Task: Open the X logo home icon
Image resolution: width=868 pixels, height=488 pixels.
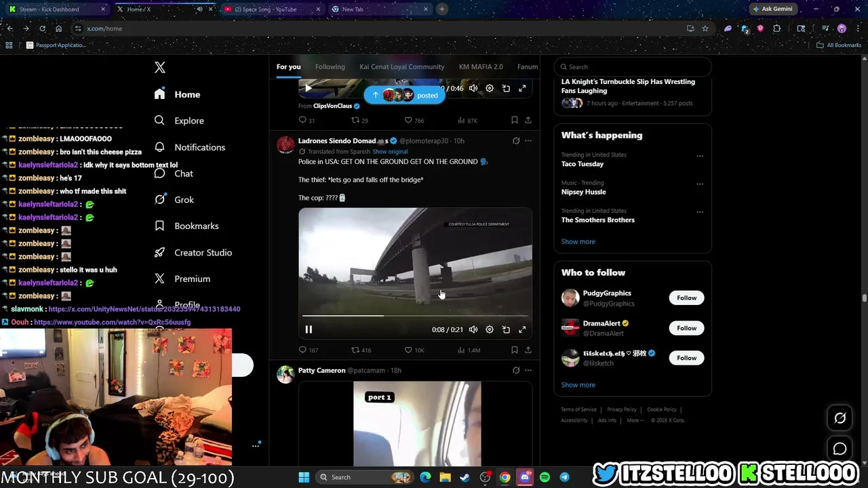Action: click(160, 67)
